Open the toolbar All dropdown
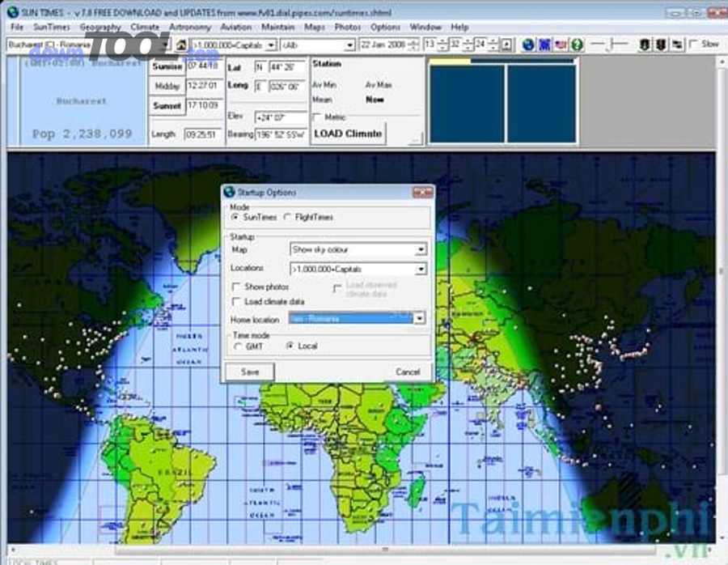This screenshot has height=565, width=728. [349, 45]
